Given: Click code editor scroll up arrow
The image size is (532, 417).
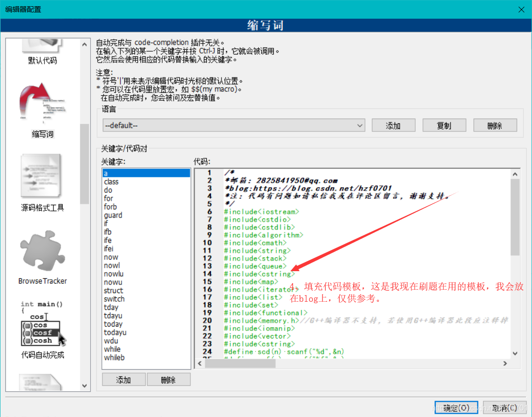Looking at the screenshot, I should click(x=515, y=174).
